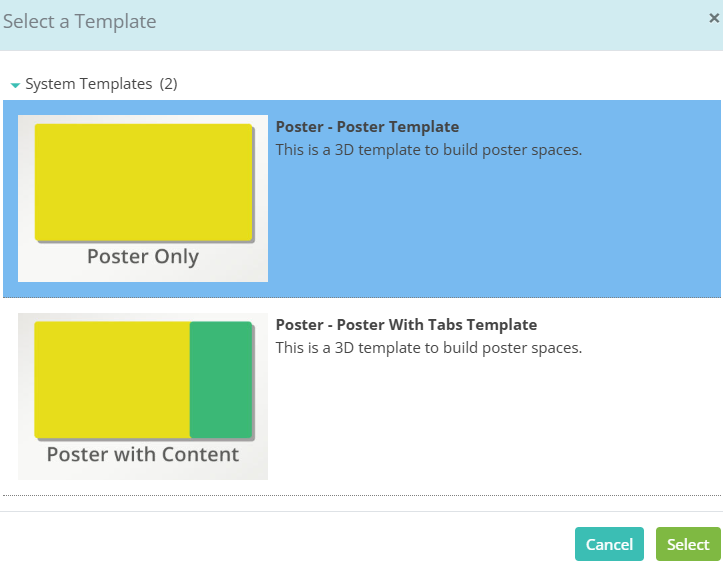
Task: Close the Select a Template dialog
Action: tap(714, 18)
